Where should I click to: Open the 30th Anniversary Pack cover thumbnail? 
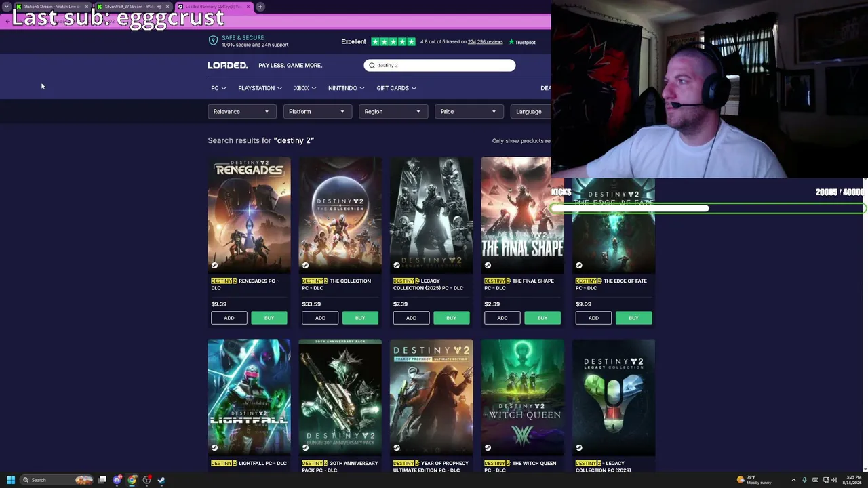340,396
